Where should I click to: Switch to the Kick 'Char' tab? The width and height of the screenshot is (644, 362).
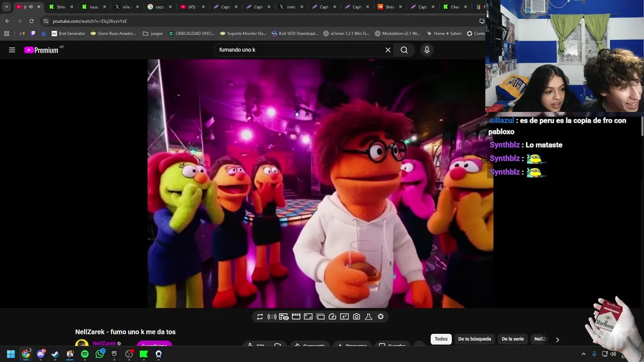click(455, 7)
